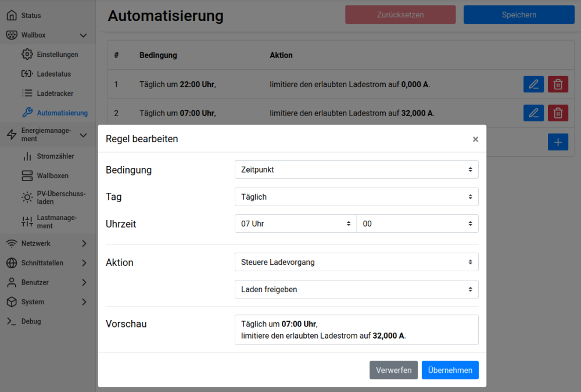Open Einstellungen via the gear icon
The height and width of the screenshot is (392, 581).
tap(27, 55)
